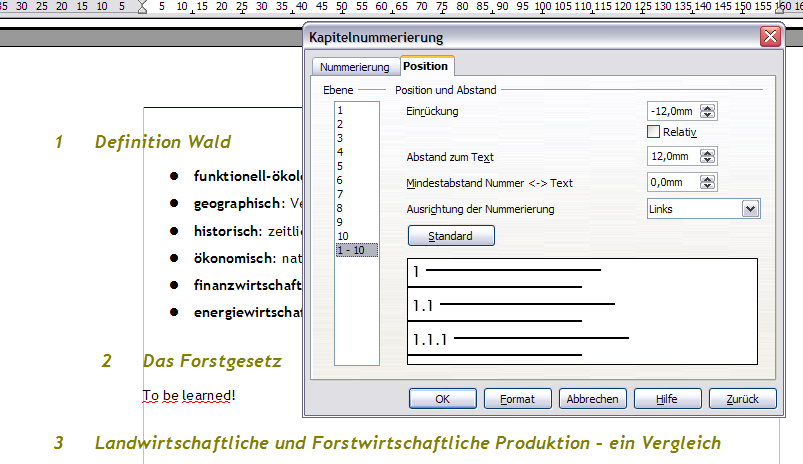
Task: Select level 5 in Ebene list
Action: coord(341,166)
